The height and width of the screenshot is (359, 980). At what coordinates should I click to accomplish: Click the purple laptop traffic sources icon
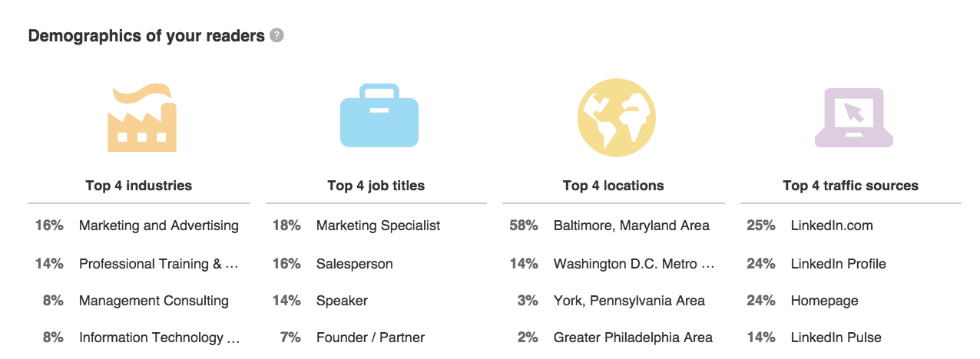tap(854, 117)
